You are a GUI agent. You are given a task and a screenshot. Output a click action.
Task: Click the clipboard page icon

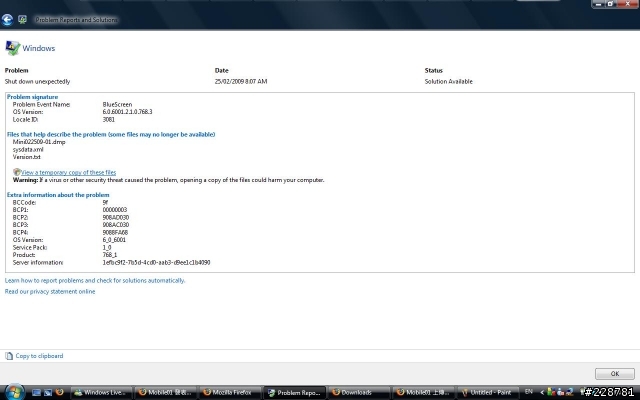9,356
